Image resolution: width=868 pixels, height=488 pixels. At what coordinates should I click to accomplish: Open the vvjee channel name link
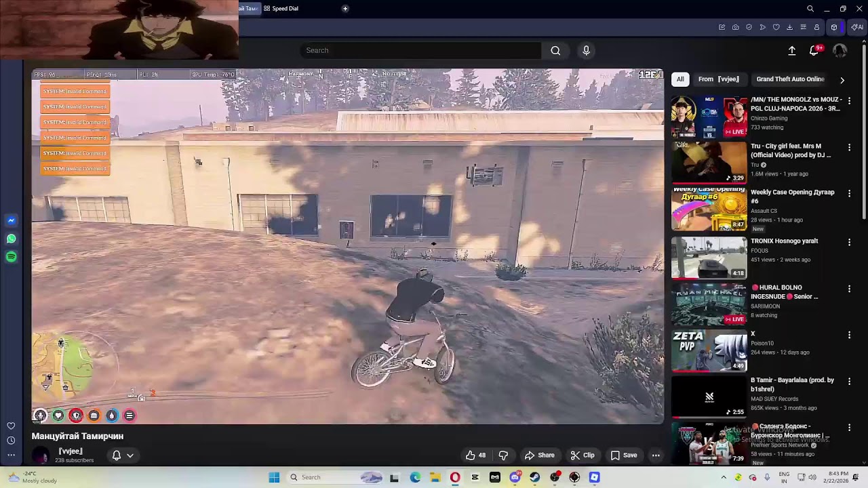[x=71, y=451]
